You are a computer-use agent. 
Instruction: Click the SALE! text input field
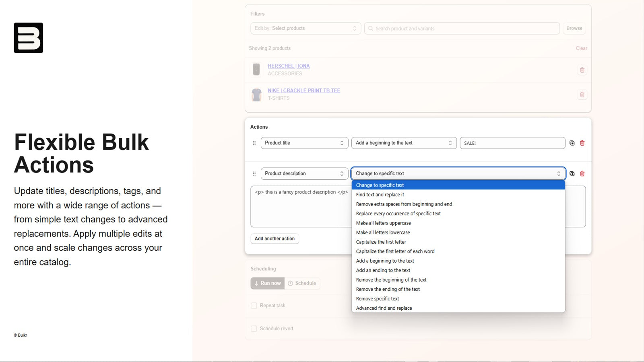(x=512, y=143)
